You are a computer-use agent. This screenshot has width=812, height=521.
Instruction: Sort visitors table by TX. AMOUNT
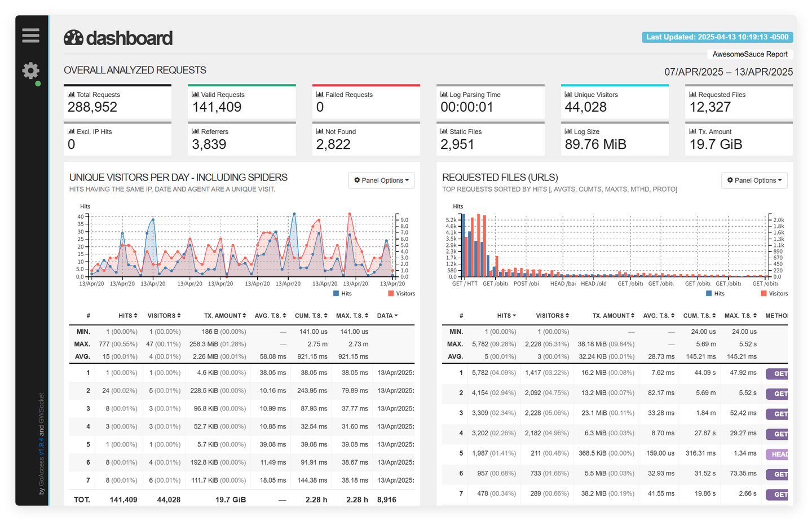[x=225, y=316]
